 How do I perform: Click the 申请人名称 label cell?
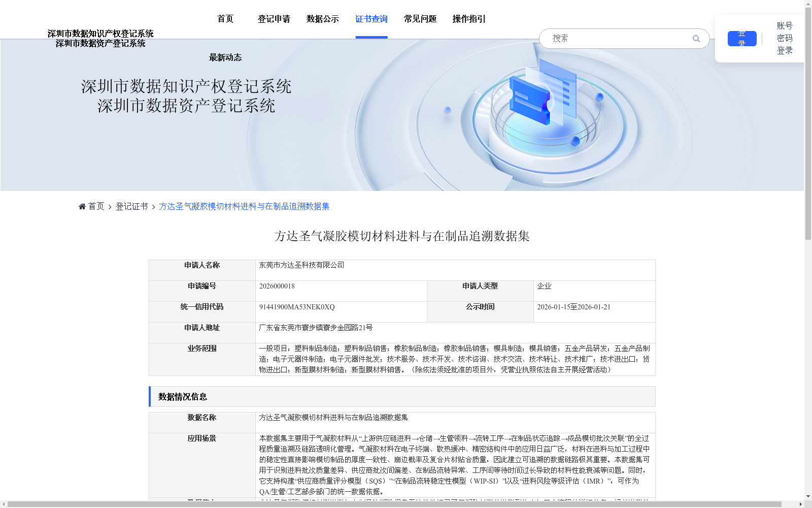click(202, 270)
